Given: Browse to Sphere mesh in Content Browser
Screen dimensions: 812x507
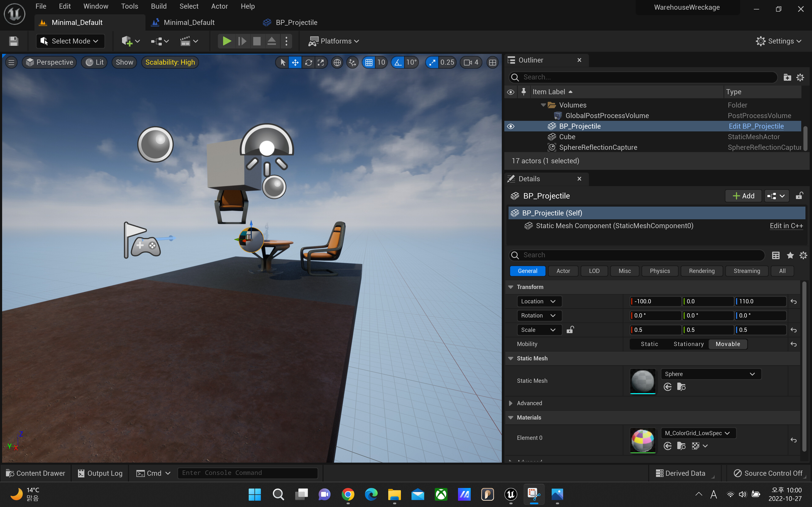Looking at the screenshot, I should (x=681, y=387).
